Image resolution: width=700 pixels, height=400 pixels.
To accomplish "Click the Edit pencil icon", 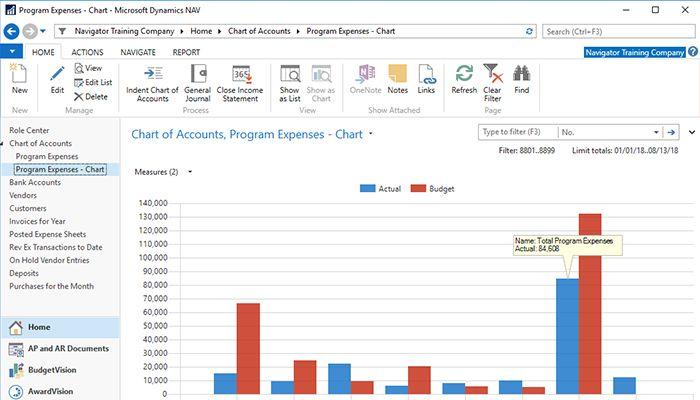I will (x=57, y=75).
